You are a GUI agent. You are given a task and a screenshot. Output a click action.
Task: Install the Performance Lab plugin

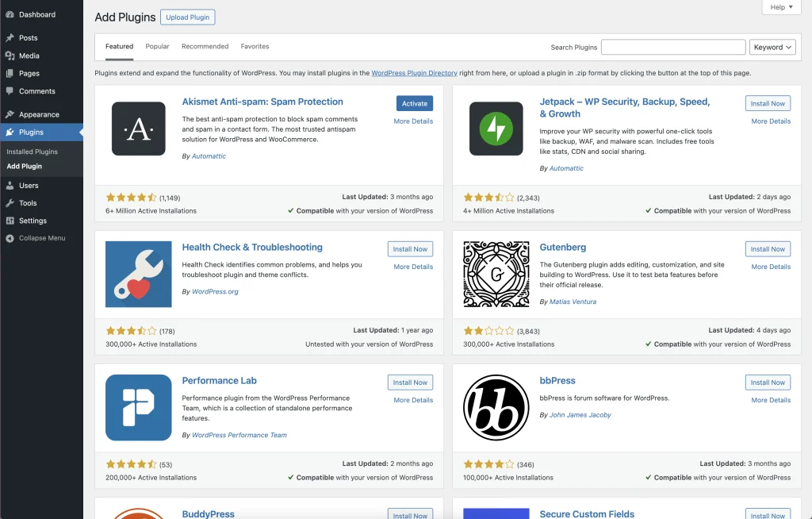click(x=410, y=383)
